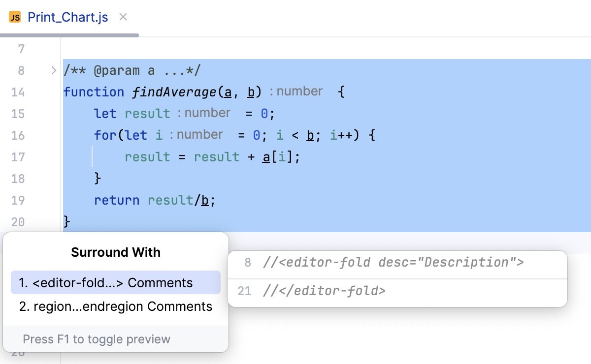Click line number 14 in gutter
This screenshot has width=591, height=364.
(18, 92)
